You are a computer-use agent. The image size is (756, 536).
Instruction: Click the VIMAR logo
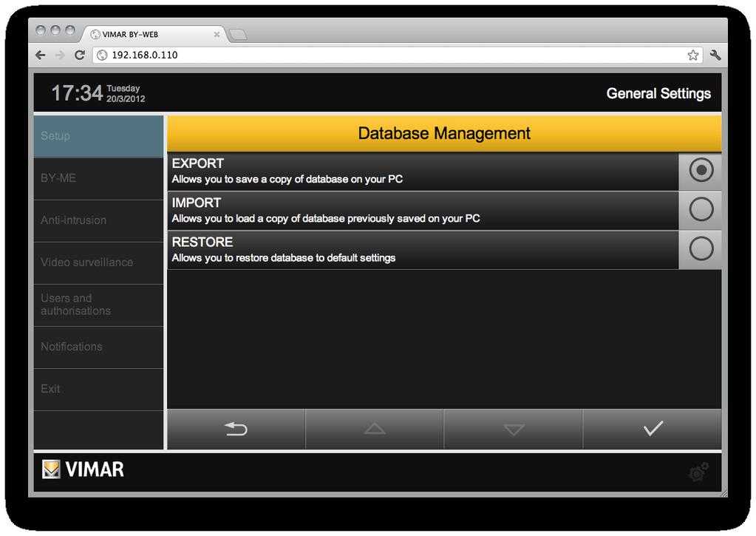point(83,469)
